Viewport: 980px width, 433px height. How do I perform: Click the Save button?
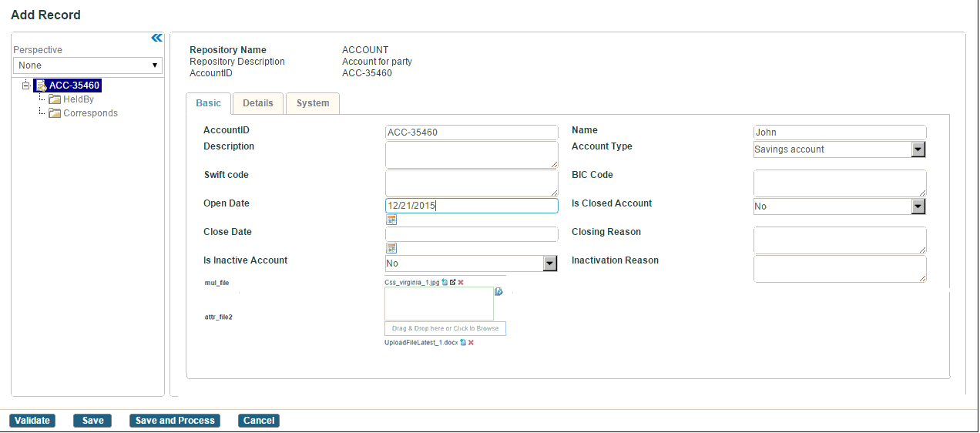(92, 421)
